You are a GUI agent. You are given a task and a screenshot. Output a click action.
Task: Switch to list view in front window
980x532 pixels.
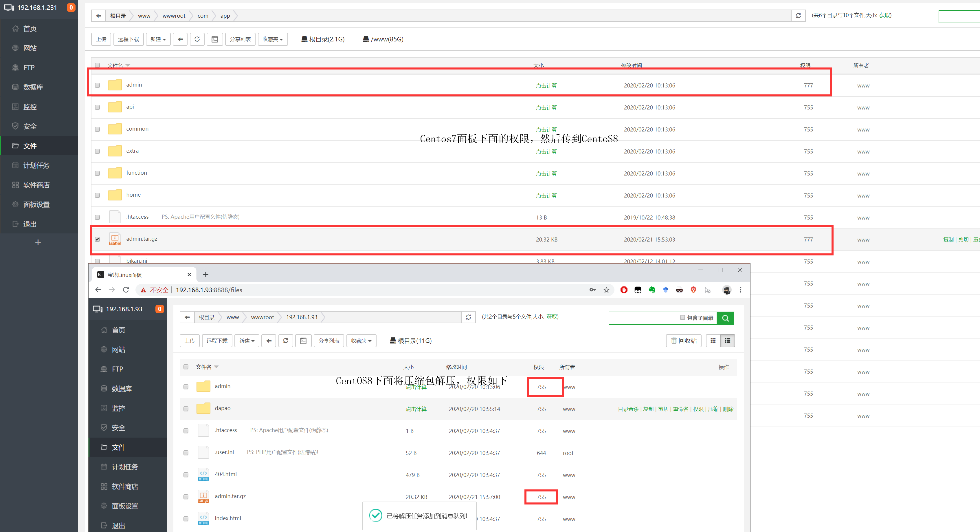point(727,341)
